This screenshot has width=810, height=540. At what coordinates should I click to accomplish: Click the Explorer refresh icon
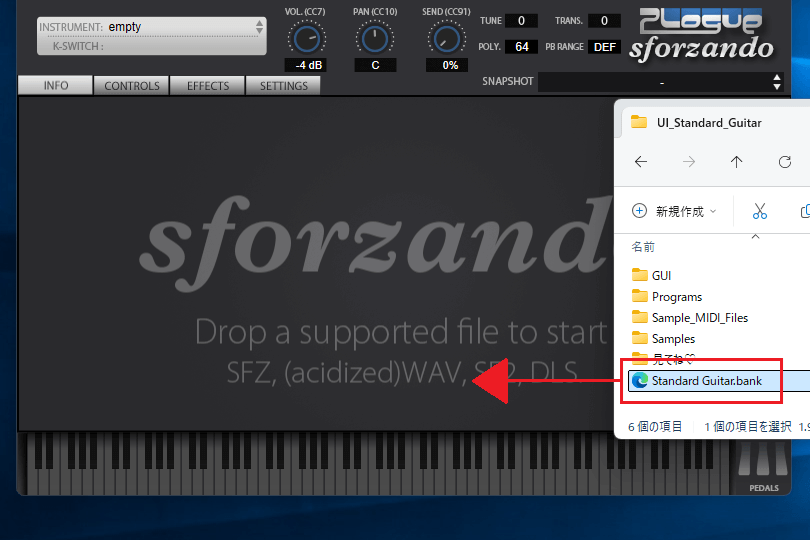tap(785, 162)
